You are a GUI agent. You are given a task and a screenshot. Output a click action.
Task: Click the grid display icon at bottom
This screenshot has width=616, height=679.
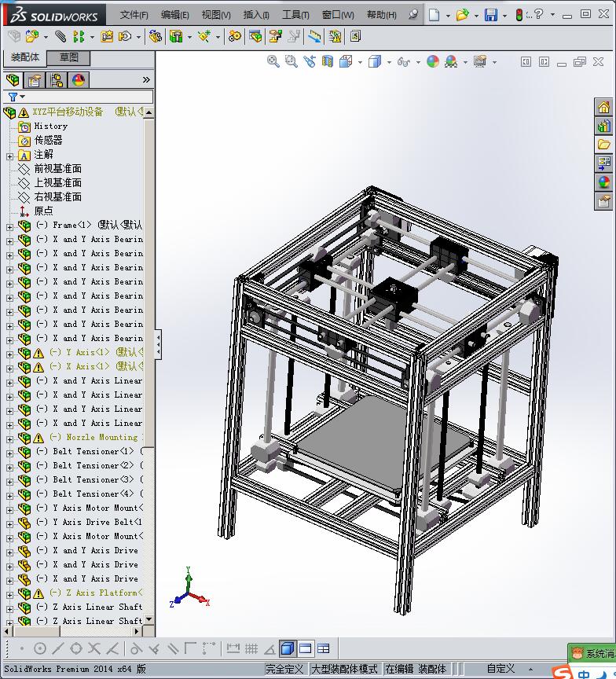(x=251, y=648)
